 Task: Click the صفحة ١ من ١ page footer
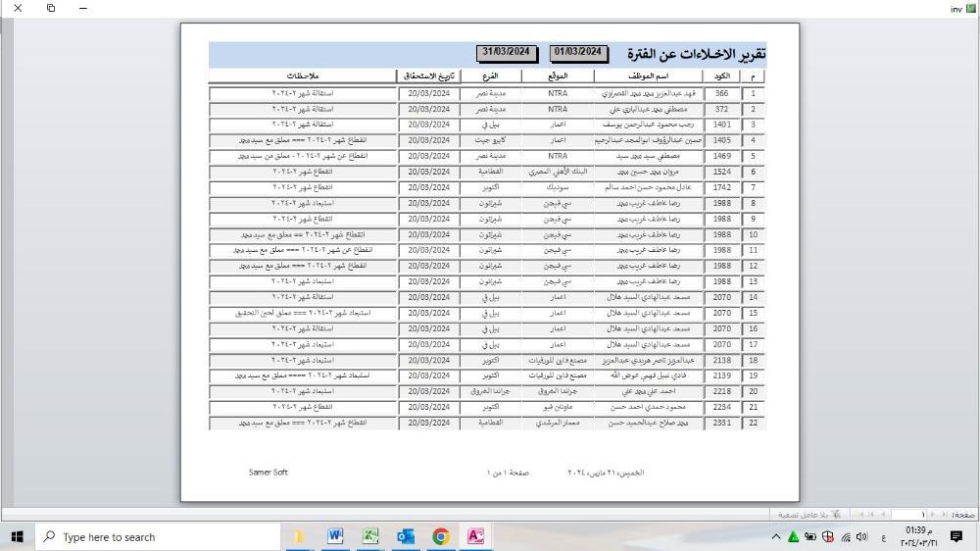508,473
